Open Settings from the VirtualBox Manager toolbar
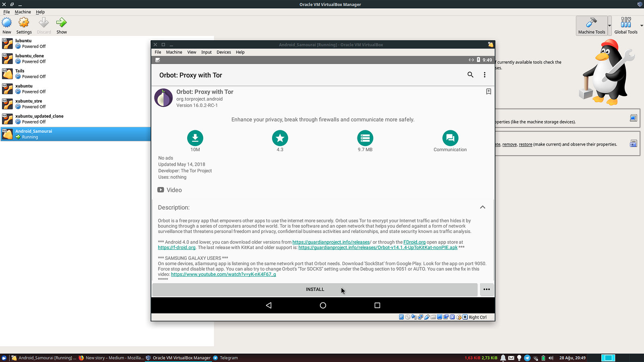The width and height of the screenshot is (644, 362). (x=24, y=25)
